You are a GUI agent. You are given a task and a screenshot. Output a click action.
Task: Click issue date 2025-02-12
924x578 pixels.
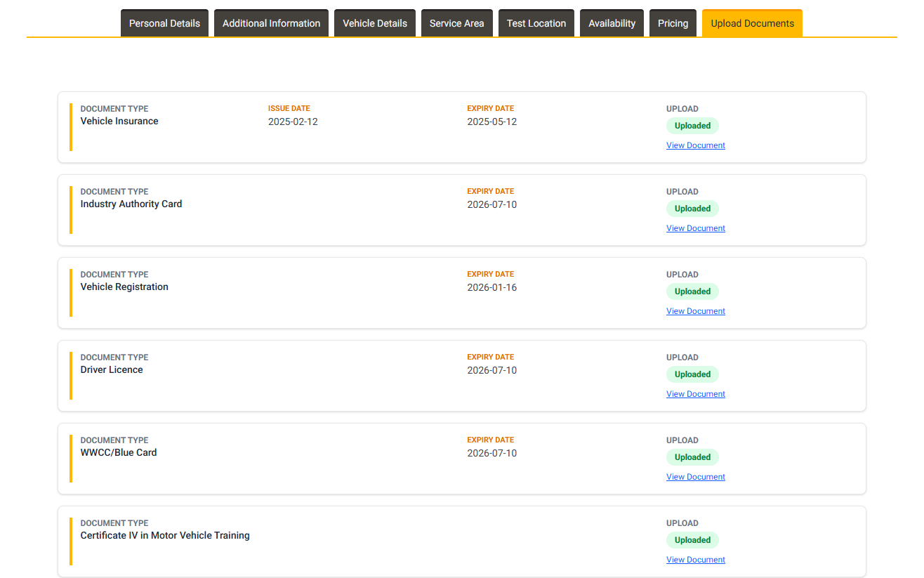coord(293,121)
